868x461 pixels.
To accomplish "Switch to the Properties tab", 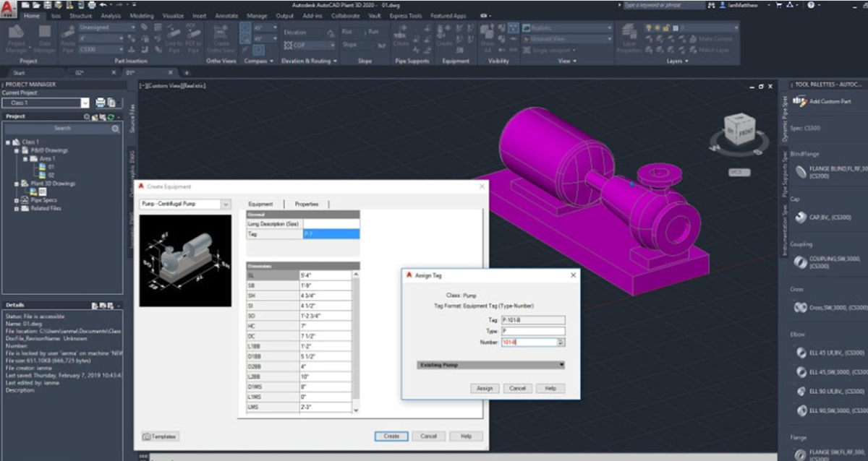I will click(306, 204).
